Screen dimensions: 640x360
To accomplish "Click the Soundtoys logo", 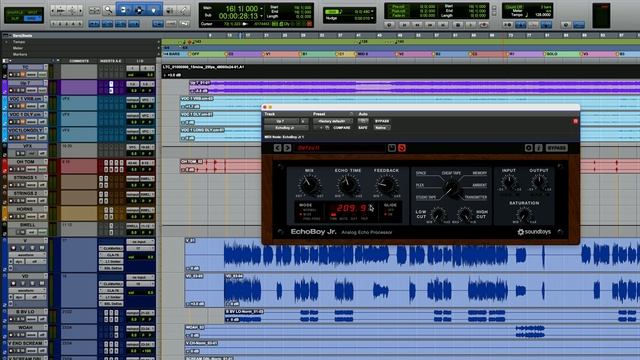I will click(x=534, y=232).
